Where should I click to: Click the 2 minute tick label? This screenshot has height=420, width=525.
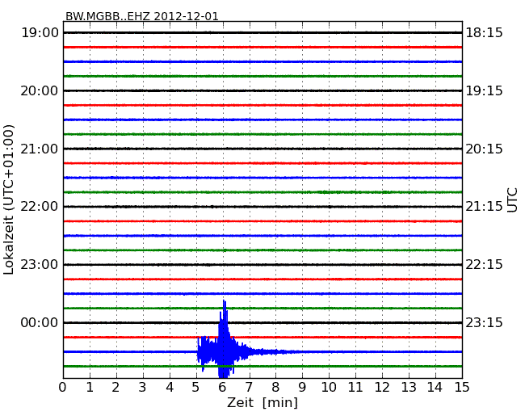[x=115, y=387]
